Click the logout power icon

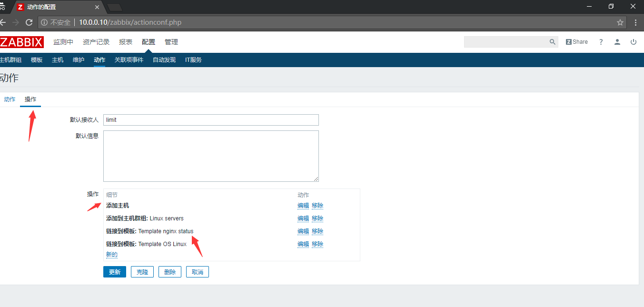tap(634, 42)
